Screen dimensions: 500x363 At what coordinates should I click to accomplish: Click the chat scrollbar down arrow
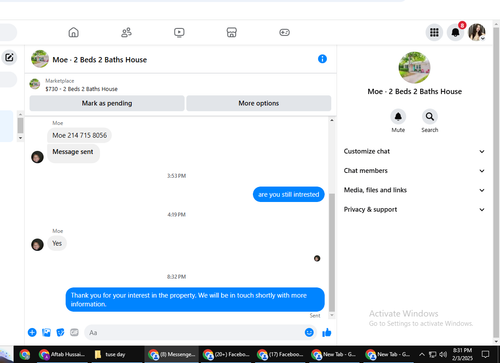point(332,315)
